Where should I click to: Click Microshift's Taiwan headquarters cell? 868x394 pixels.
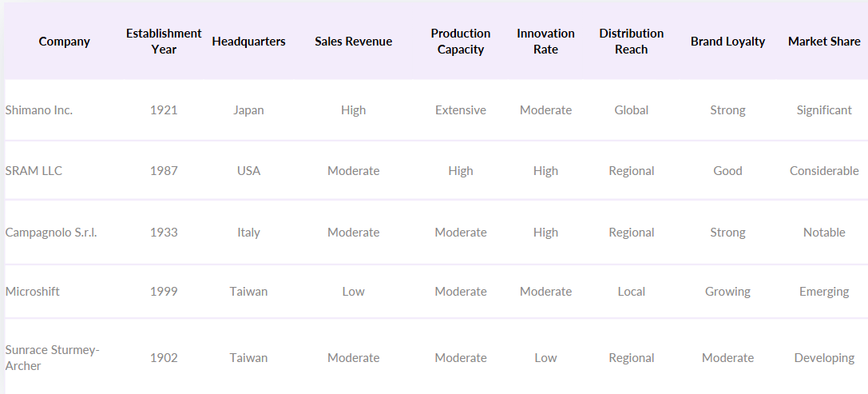[248, 292]
